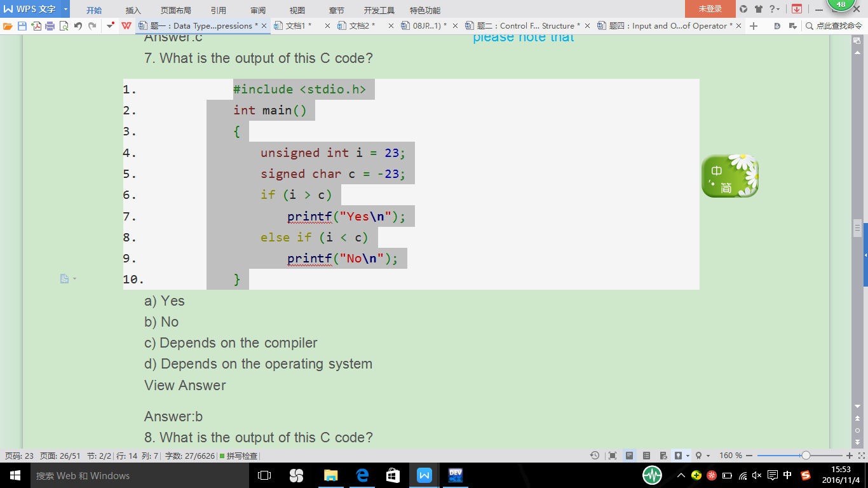Viewport: 868px width, 488px height.
Task: Click the vertical scrollbar thumb
Action: 857,228
